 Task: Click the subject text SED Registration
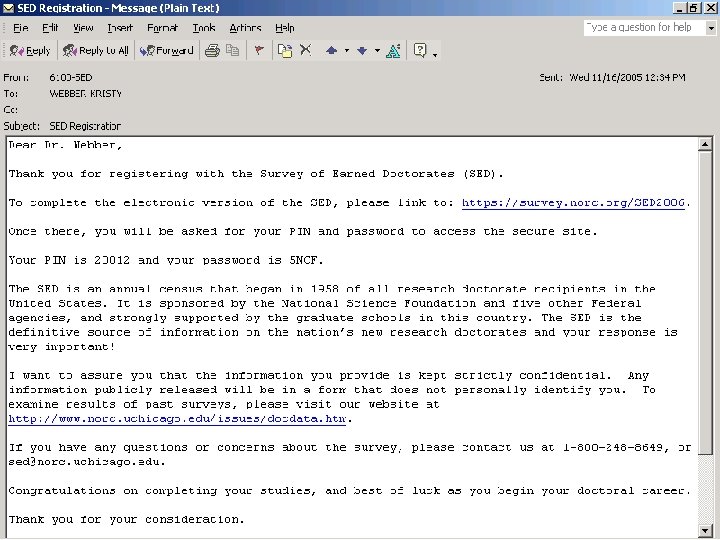coord(85,126)
